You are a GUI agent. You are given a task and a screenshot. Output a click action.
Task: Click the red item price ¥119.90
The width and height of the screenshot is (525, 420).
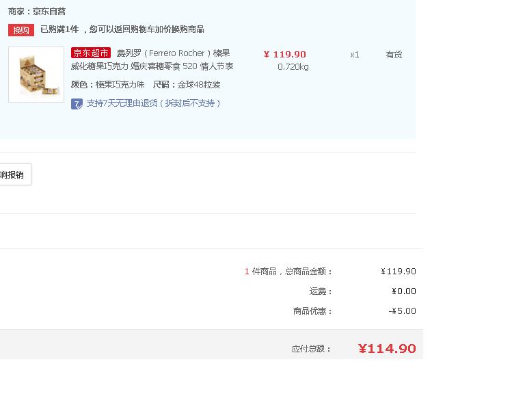[x=285, y=54]
